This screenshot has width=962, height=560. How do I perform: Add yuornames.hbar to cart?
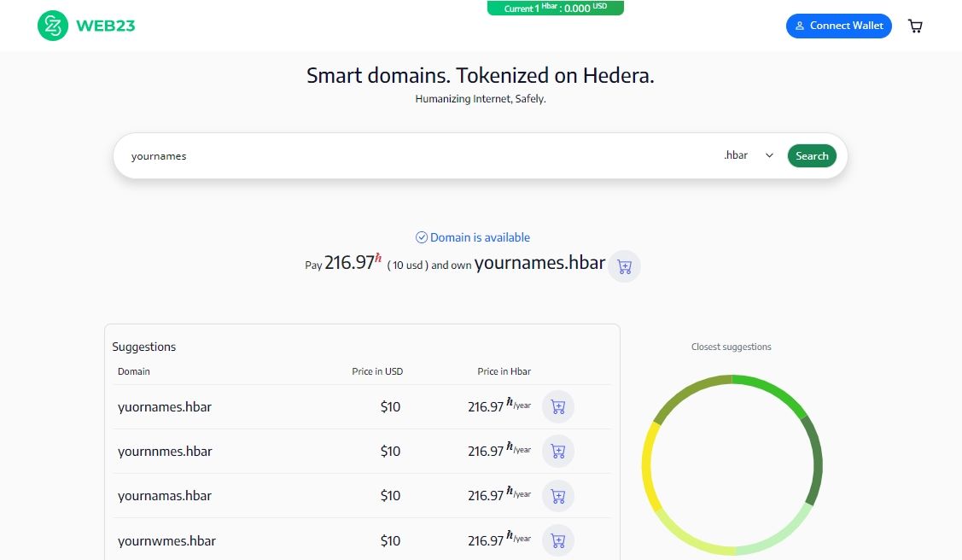pos(557,406)
